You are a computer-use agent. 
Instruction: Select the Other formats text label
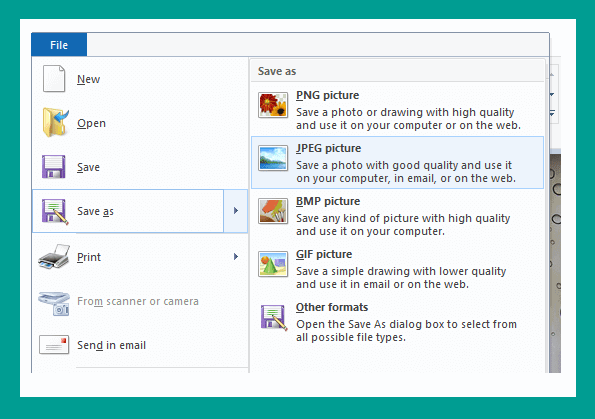click(x=332, y=307)
